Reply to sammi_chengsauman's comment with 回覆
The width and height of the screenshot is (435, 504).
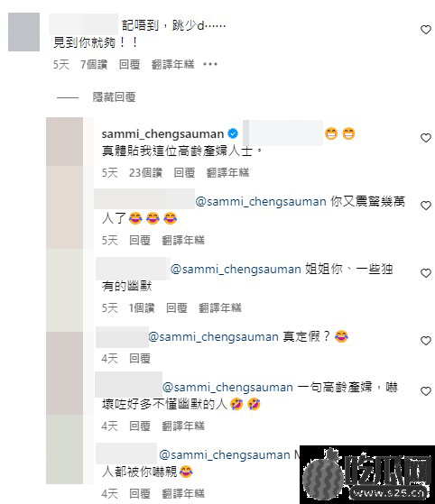(x=184, y=172)
